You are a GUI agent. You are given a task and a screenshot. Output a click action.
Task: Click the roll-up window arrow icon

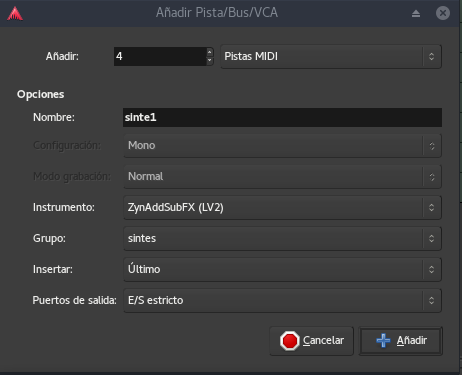click(x=416, y=13)
